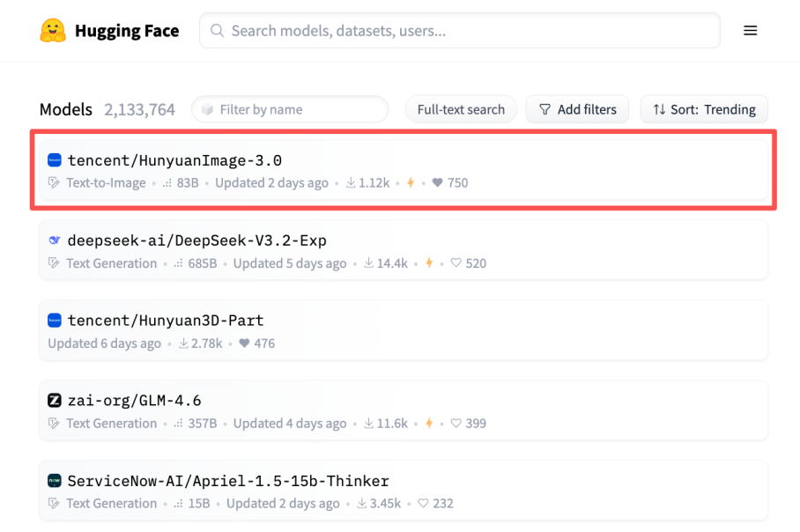Click the Filter by name field

(291, 109)
